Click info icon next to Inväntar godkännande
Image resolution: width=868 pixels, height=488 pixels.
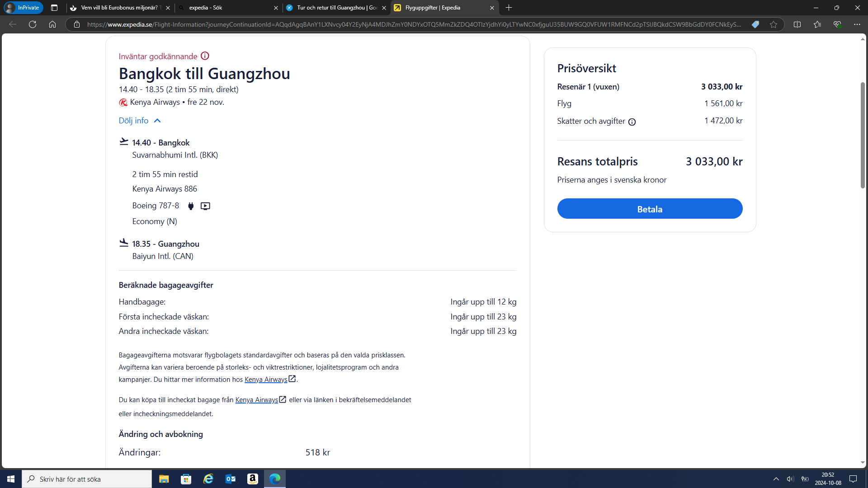tap(205, 56)
